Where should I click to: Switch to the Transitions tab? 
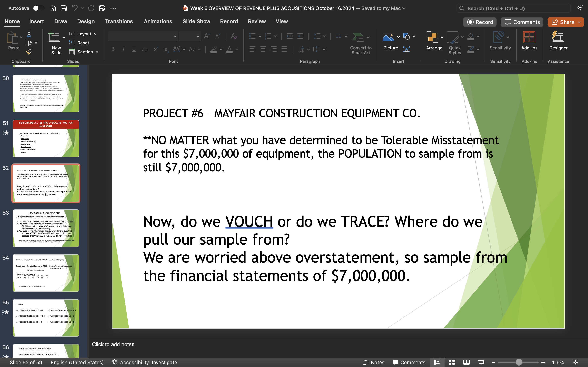(119, 21)
